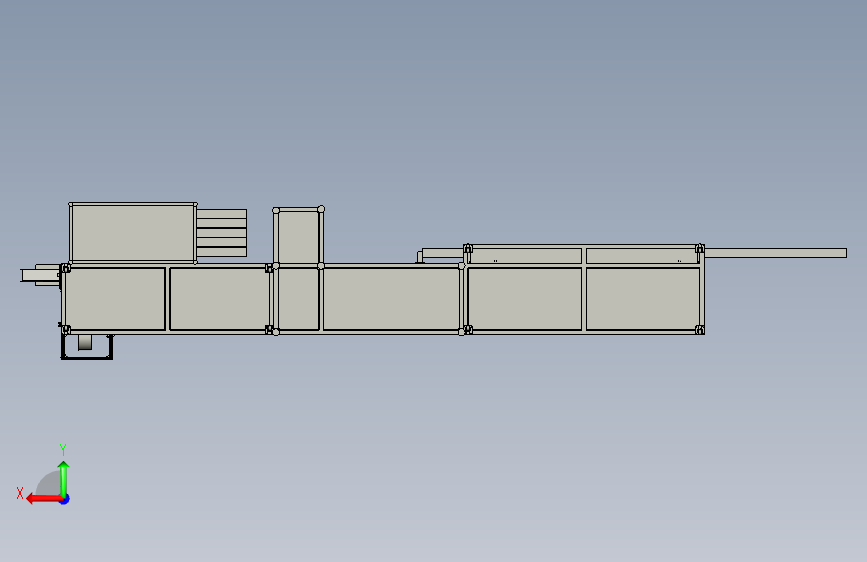Select the small bracket hanging below the frame's left end
The height and width of the screenshot is (562, 867).
coord(87,347)
